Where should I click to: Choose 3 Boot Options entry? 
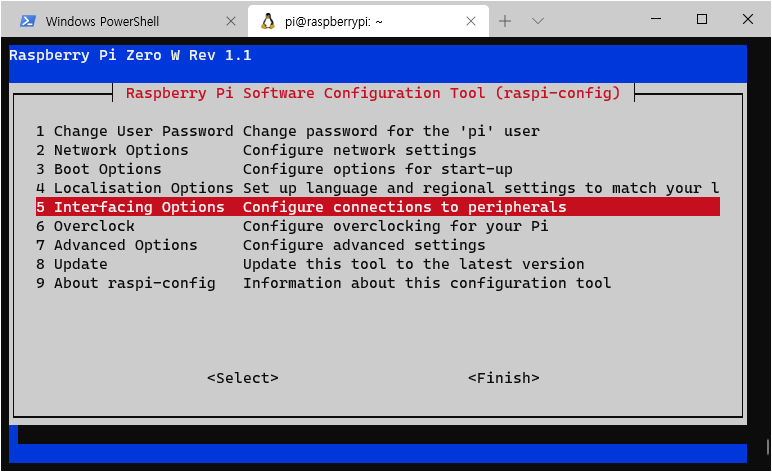(378, 169)
